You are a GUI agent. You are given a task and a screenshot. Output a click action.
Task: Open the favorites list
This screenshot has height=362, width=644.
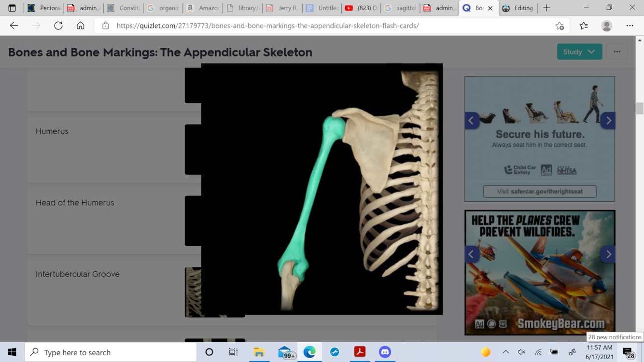click(x=584, y=26)
